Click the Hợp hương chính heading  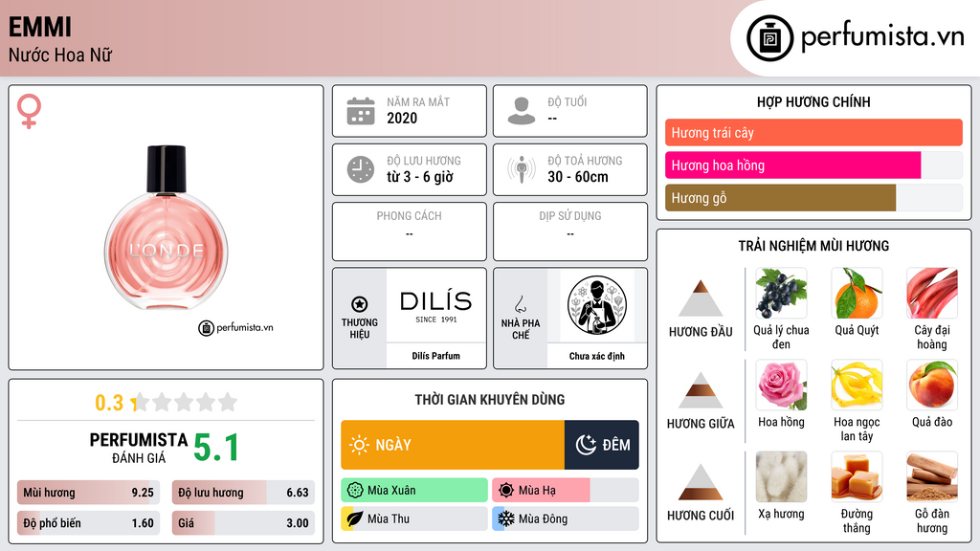(813, 101)
